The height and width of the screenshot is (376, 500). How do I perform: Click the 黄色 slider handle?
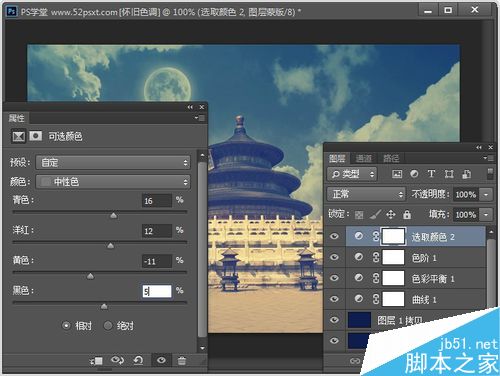[90, 276]
